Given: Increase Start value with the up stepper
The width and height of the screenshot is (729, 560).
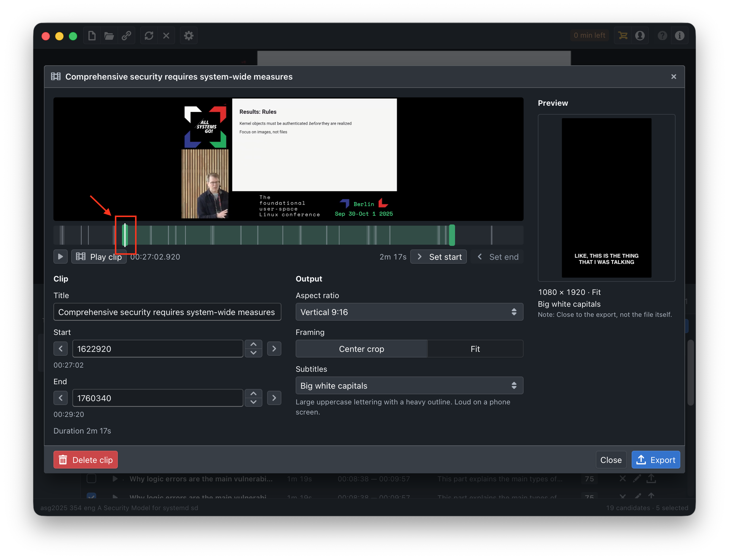Looking at the screenshot, I should (x=253, y=344).
